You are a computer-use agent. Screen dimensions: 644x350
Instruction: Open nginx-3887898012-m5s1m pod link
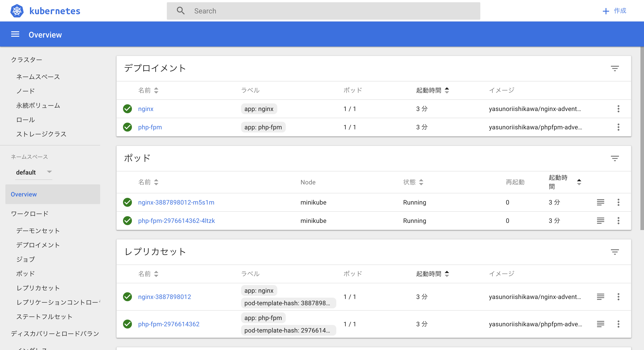(x=176, y=202)
